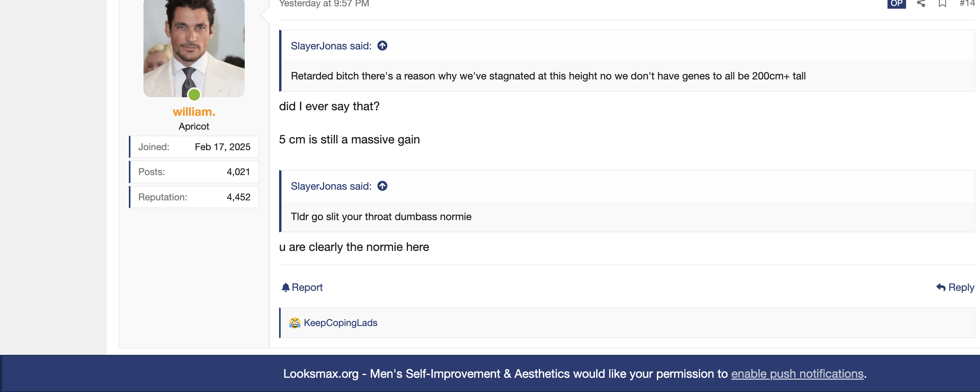Screen dimensions: 980x392
Task: Click the Reputation value 4,452
Action: [x=238, y=197]
